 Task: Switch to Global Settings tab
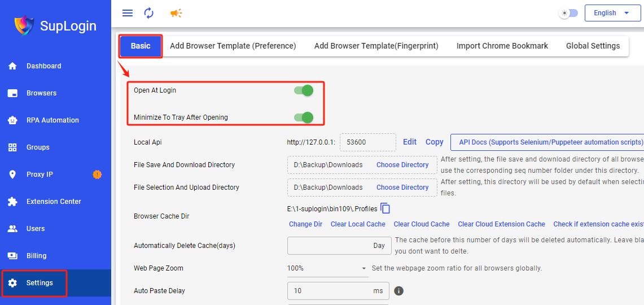(593, 46)
